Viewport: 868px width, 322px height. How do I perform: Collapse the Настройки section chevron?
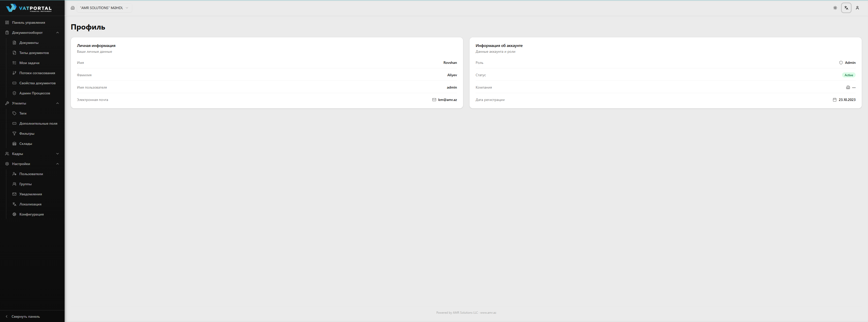point(57,164)
